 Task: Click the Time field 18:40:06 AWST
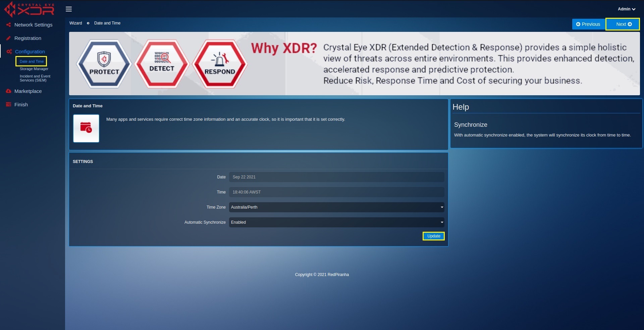click(x=336, y=192)
